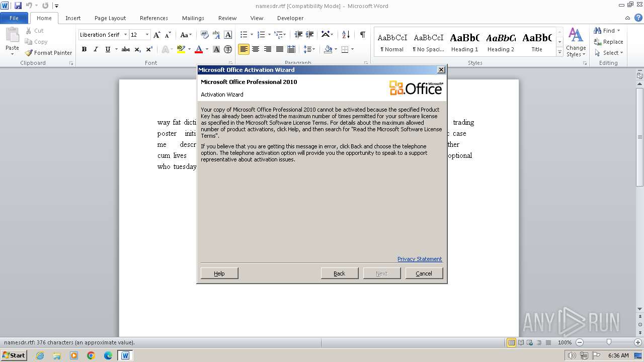Screen dimensions: 644x362
Task: Expand the Borders dropdown arrow
Action: [352, 49]
